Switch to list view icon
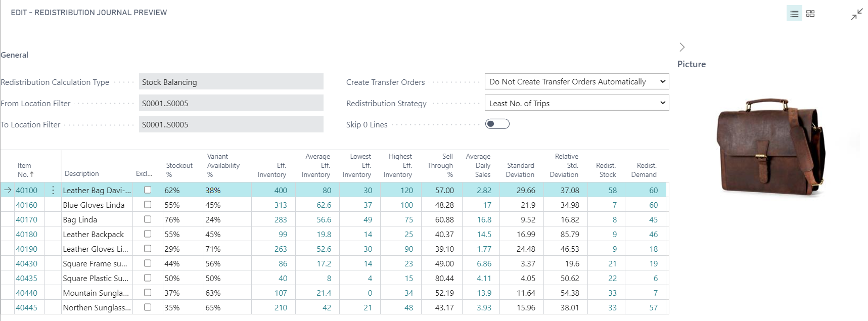 point(794,14)
